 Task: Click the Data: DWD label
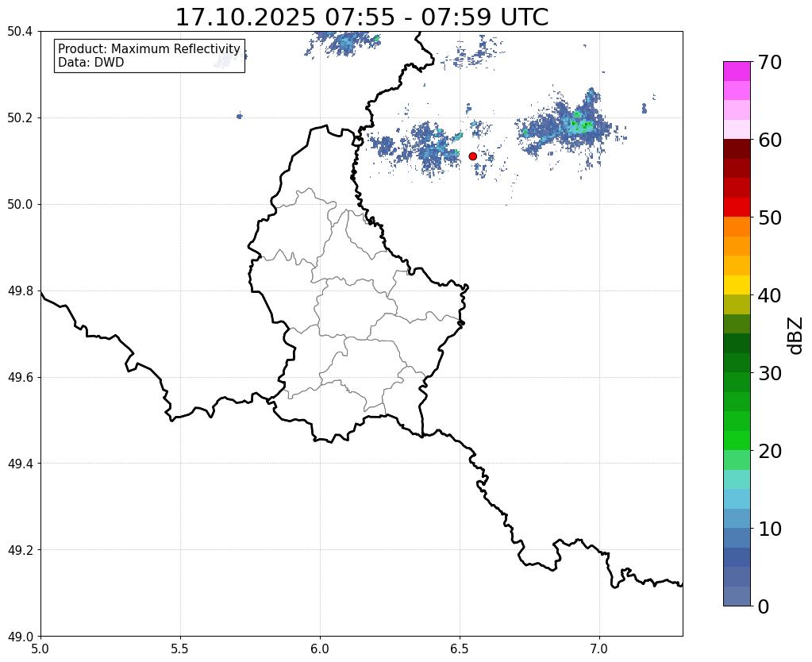91,63
